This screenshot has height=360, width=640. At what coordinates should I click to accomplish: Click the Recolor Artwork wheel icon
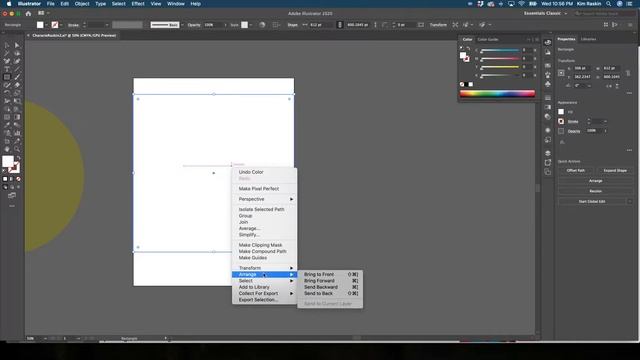click(262, 25)
